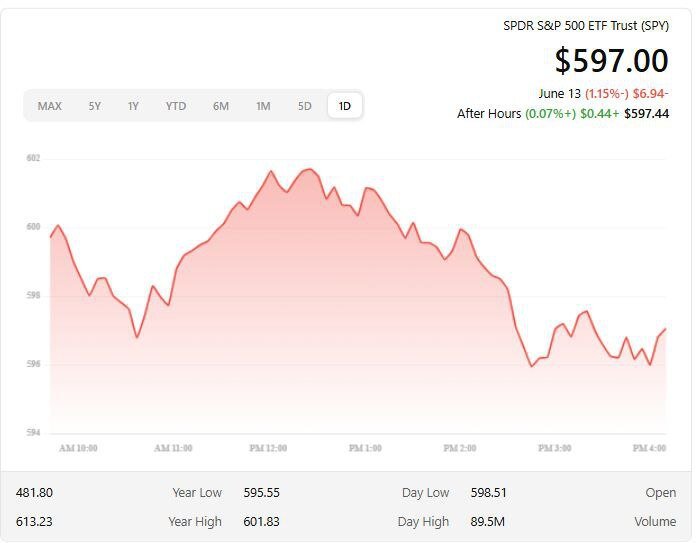Switch chart to 5Y range
Viewport: 700px width, 543px height.
click(94, 106)
